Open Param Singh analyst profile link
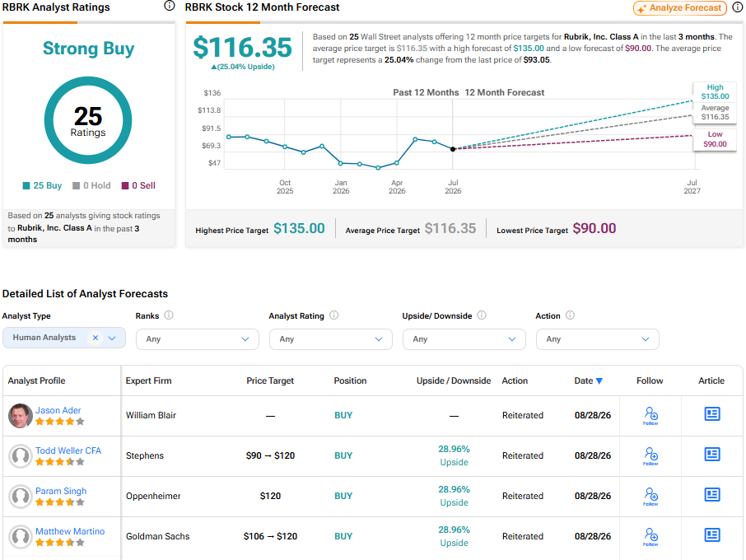The width and height of the screenshot is (746, 560). tap(61, 491)
